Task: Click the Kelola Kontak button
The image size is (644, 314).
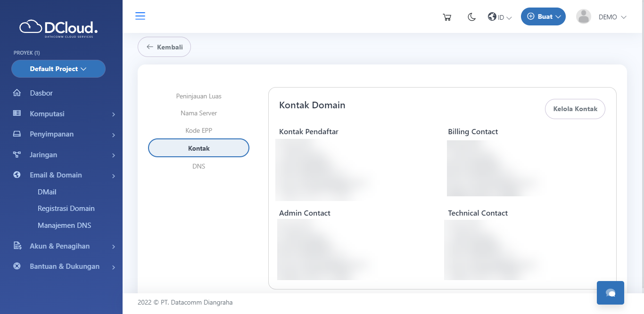Action: point(575,109)
